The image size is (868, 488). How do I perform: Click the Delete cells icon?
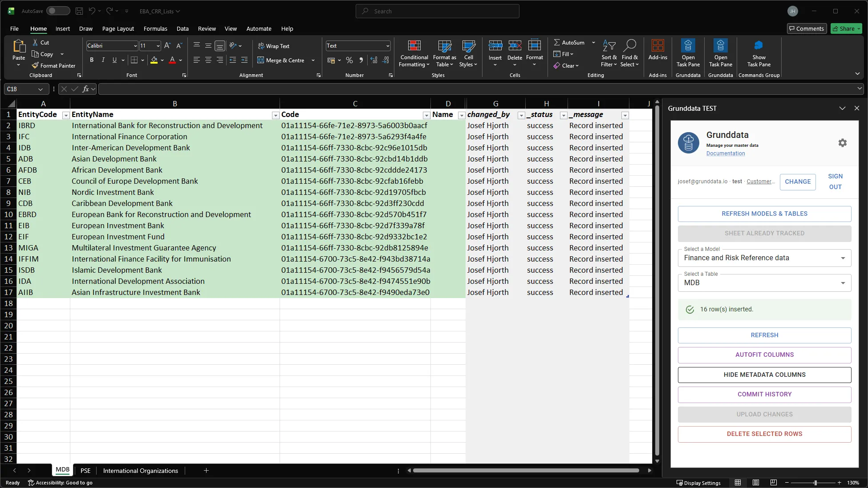point(515,45)
